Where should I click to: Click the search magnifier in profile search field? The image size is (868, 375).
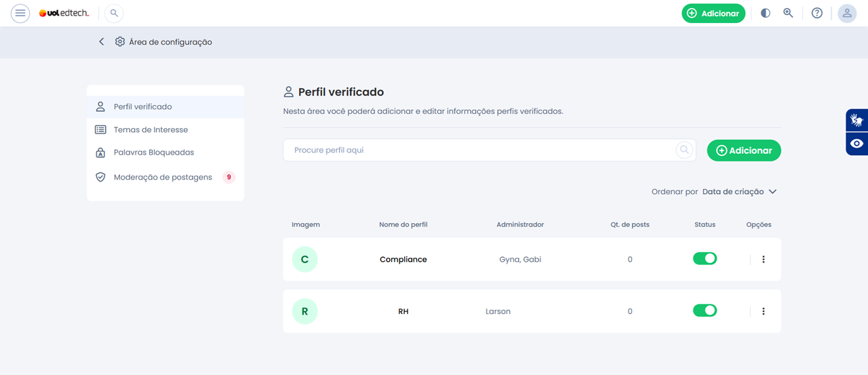pos(684,150)
